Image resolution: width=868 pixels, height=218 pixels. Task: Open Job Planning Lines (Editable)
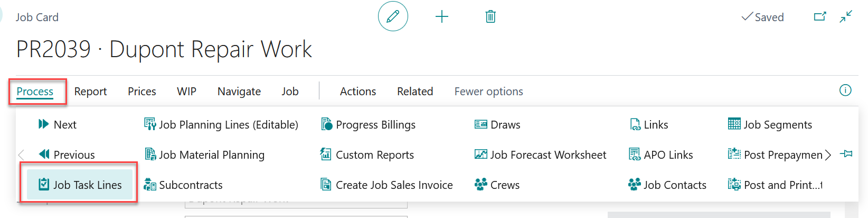click(221, 124)
